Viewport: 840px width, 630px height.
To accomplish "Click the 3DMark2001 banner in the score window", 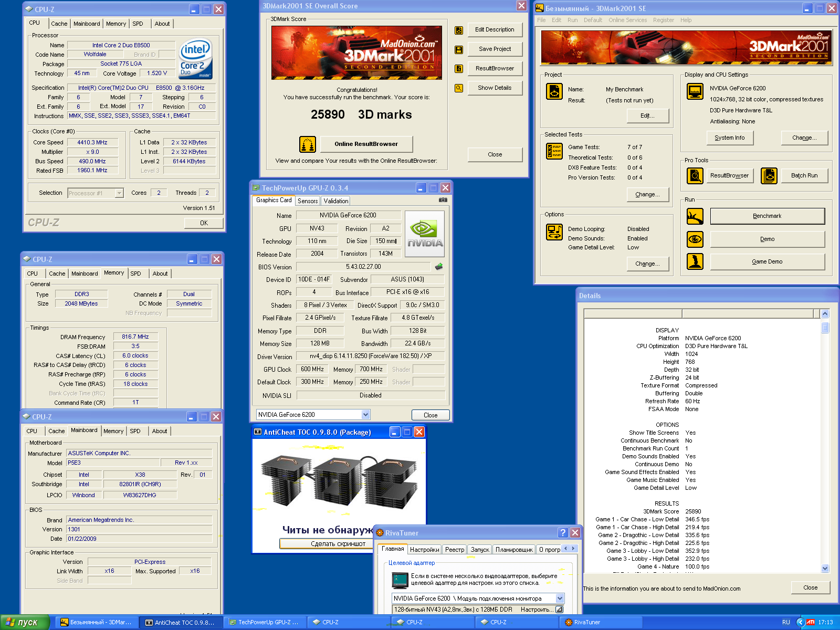I will click(x=356, y=53).
